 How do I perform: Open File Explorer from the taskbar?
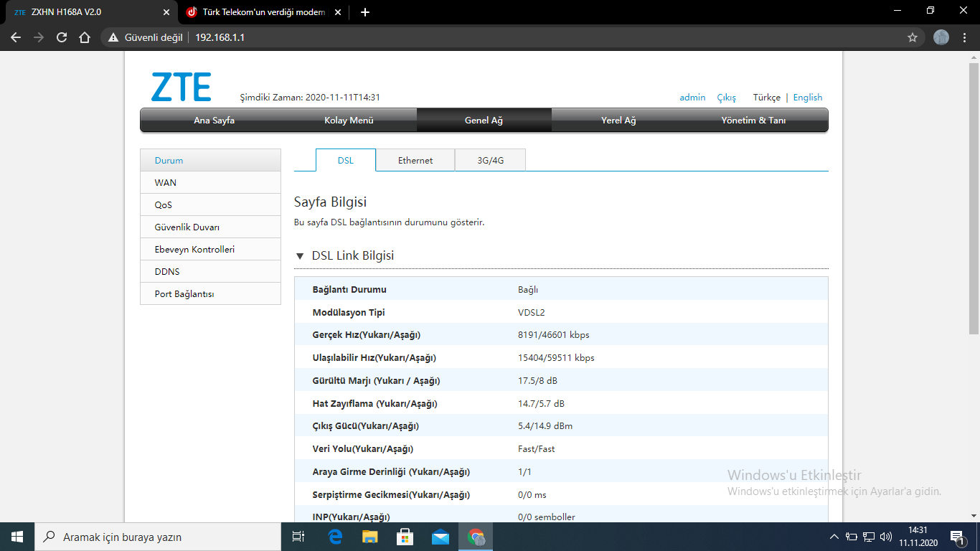coord(369,537)
